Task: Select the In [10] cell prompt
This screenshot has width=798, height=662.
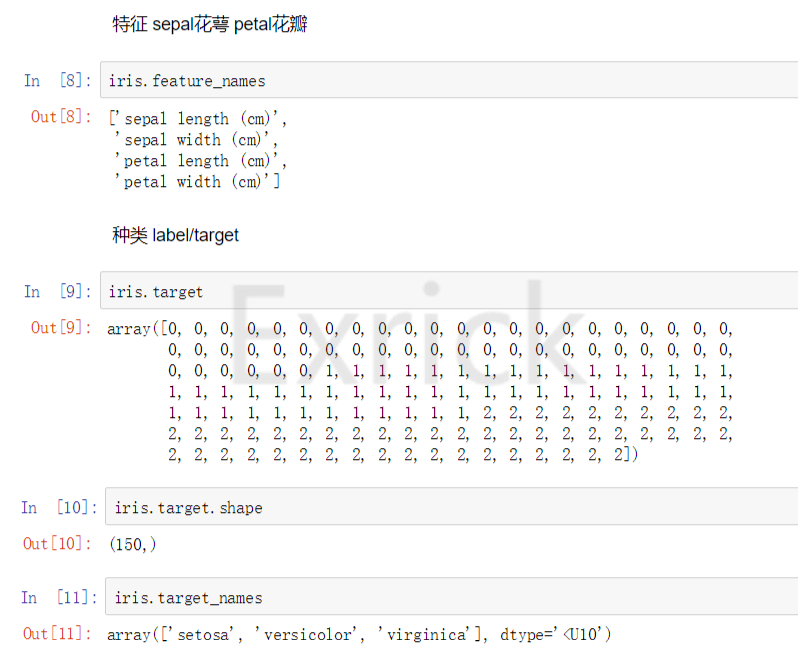Action: pos(58,507)
